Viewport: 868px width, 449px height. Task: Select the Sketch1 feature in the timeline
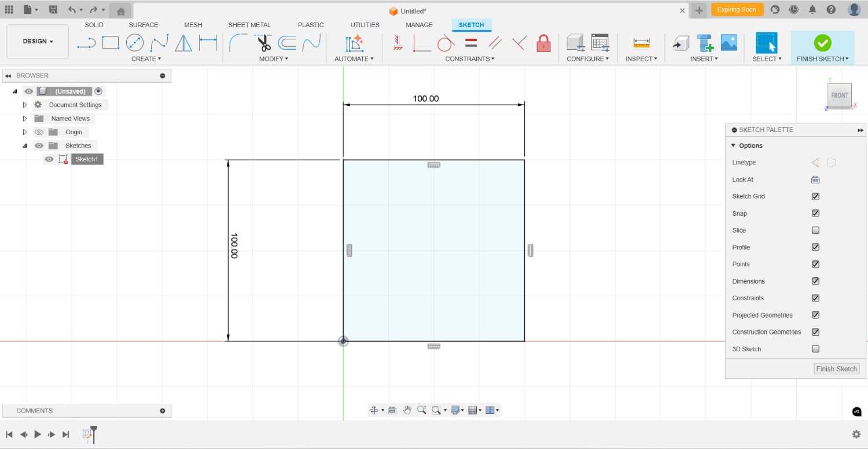coord(87,434)
